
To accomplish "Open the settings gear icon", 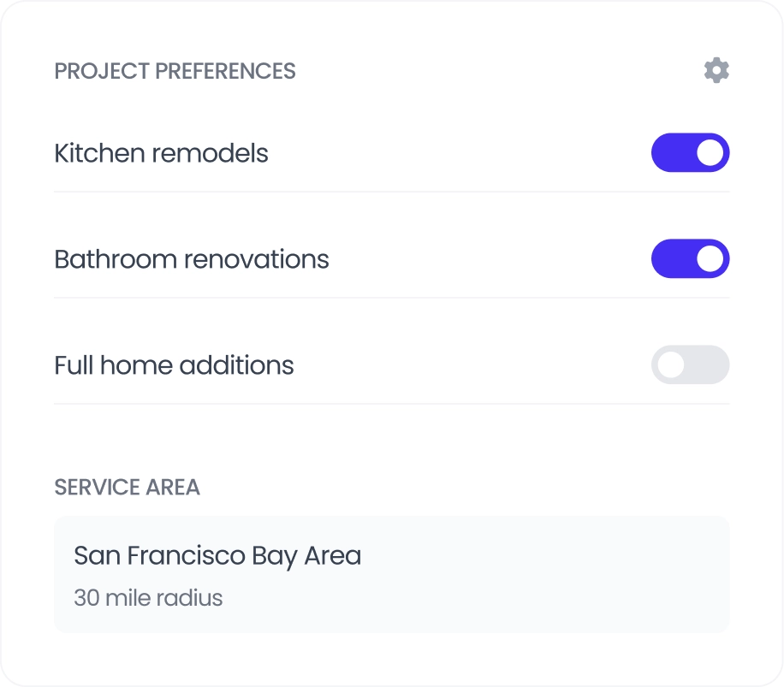I will pos(716,70).
